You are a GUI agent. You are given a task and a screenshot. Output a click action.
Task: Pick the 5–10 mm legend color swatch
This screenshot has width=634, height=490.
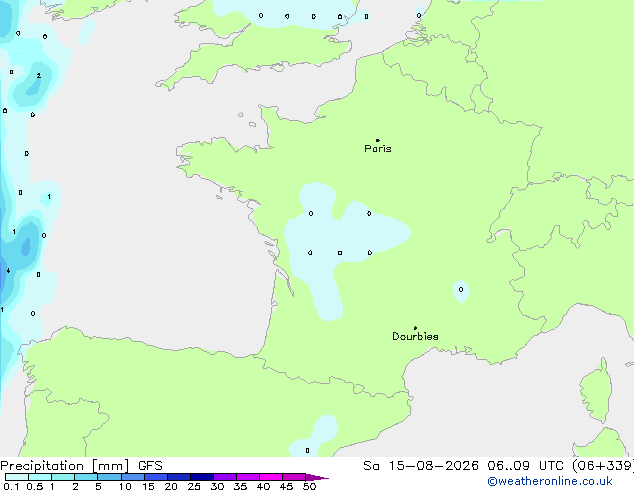[x=110, y=477]
